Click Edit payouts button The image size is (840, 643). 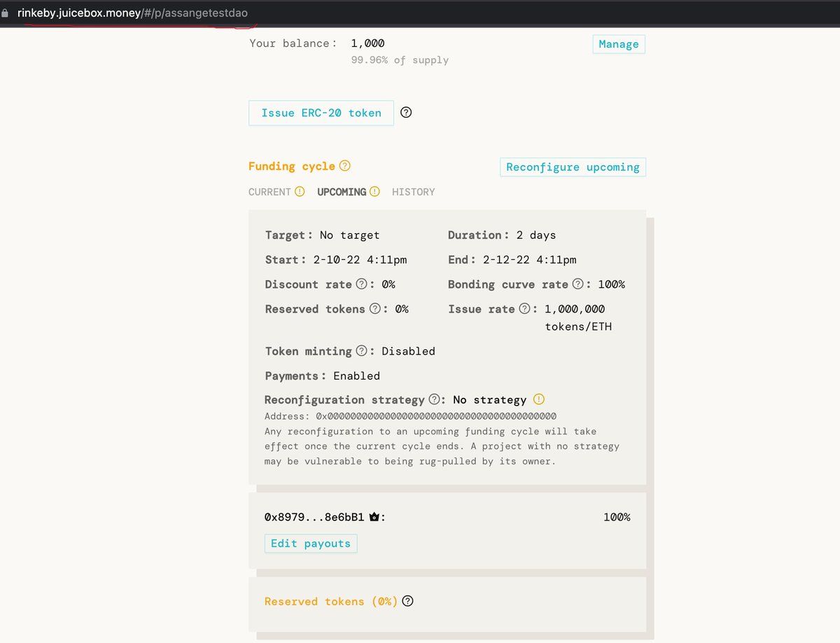click(311, 544)
